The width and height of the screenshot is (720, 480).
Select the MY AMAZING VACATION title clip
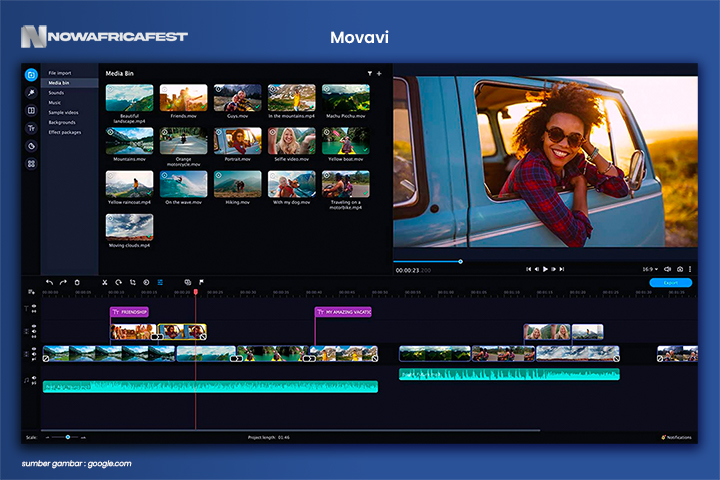point(343,312)
